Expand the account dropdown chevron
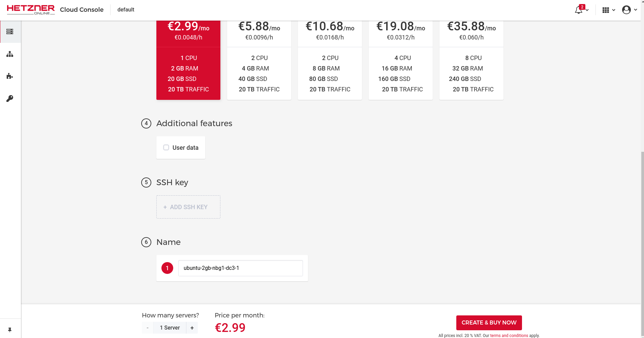Viewport: 644px width, 338px height. [x=636, y=10]
